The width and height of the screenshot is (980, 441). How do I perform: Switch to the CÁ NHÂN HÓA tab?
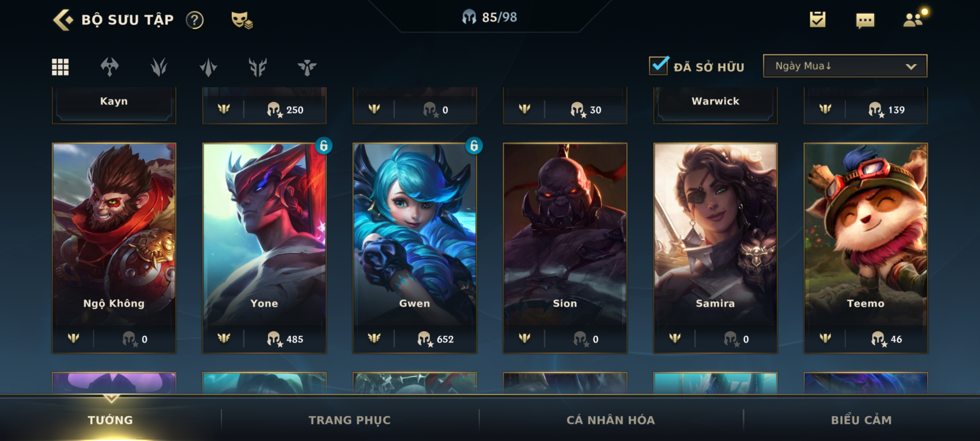coord(610,420)
